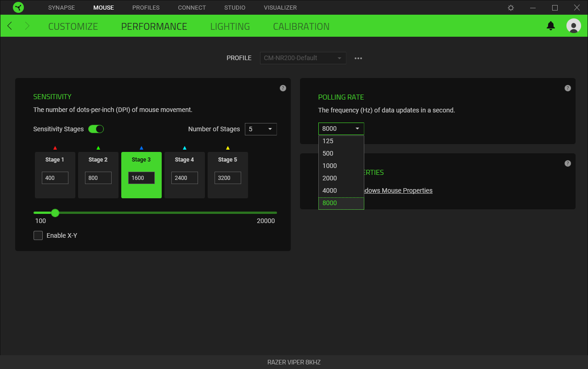Click the green Stage 2 indicator triangle
Image resolution: width=588 pixels, height=369 pixels.
point(98,148)
